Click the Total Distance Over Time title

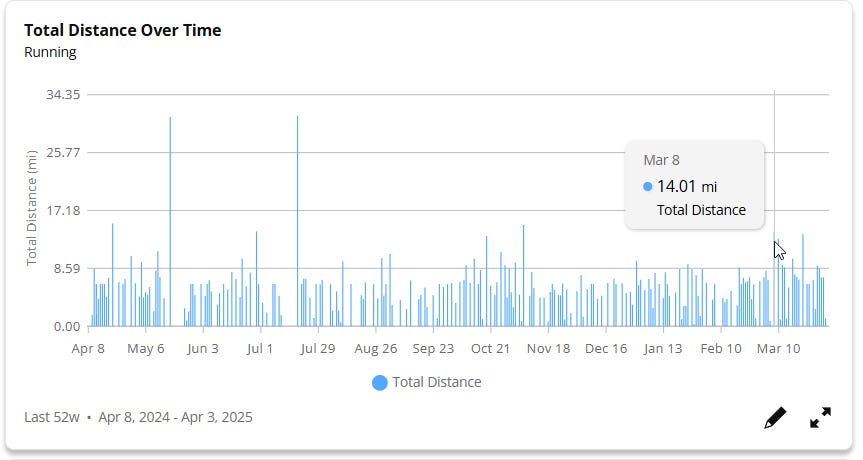pos(123,30)
